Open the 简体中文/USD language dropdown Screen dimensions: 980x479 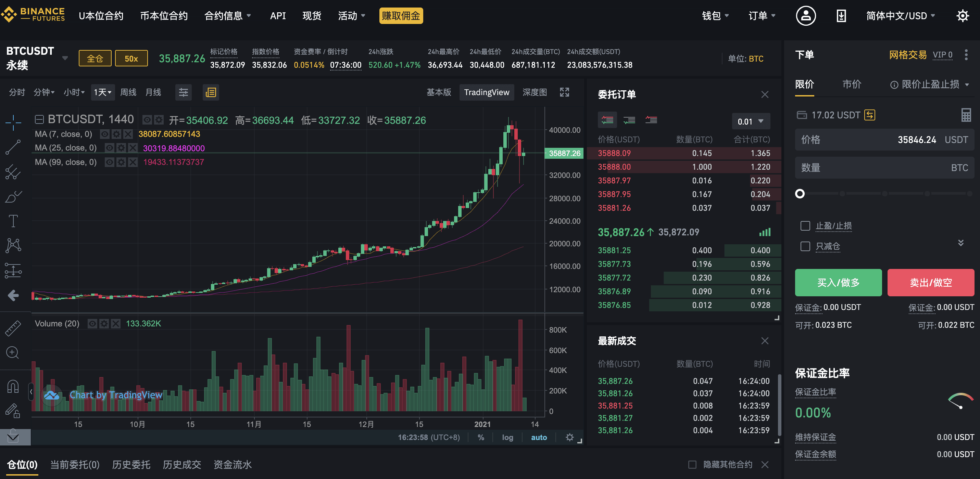click(900, 16)
